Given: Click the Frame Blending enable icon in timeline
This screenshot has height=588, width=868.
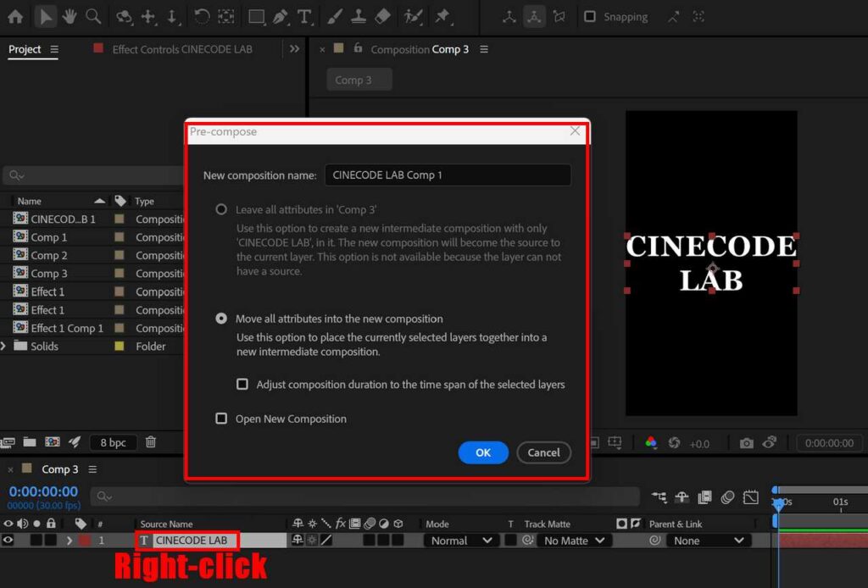Looking at the screenshot, I should point(704,497).
